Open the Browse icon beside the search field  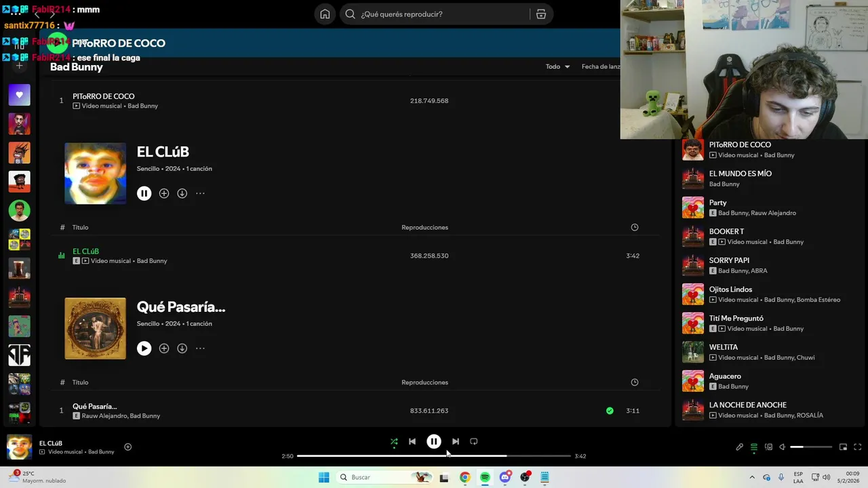point(540,14)
